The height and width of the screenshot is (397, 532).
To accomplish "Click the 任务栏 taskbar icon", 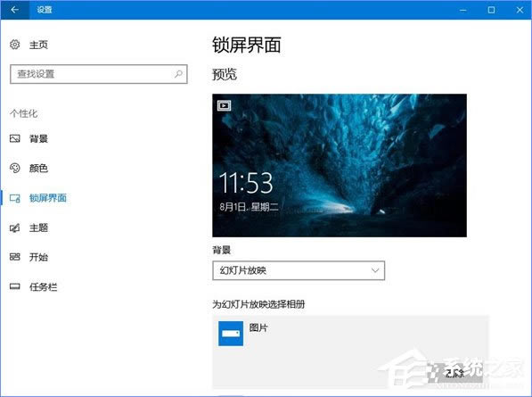I will coord(14,286).
